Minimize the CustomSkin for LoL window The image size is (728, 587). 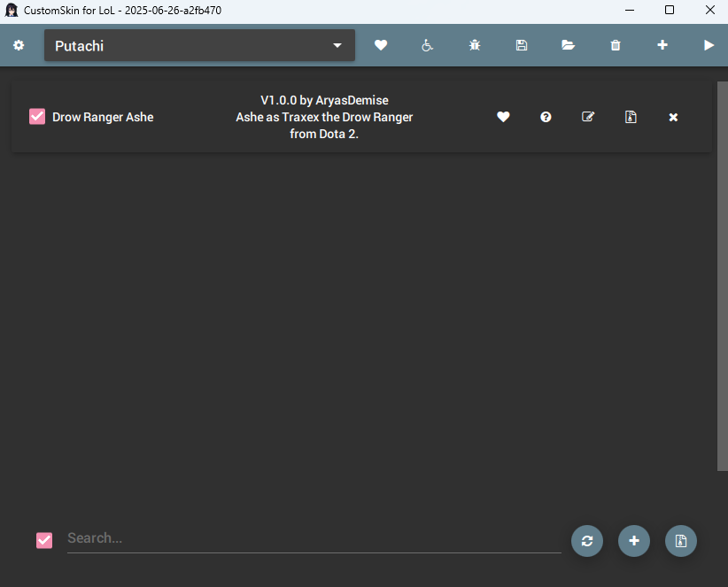[x=630, y=11]
